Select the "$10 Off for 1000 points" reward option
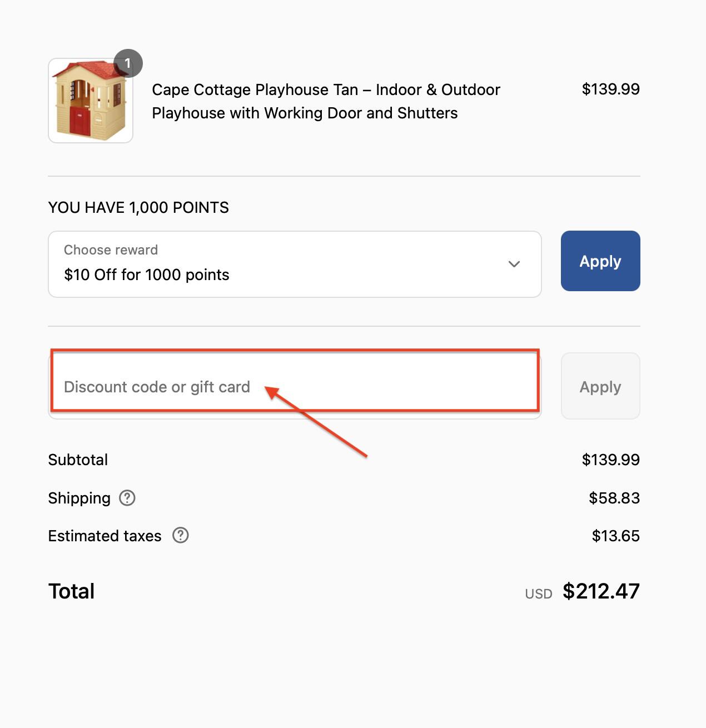Screen dimensions: 706x728 (x=147, y=275)
